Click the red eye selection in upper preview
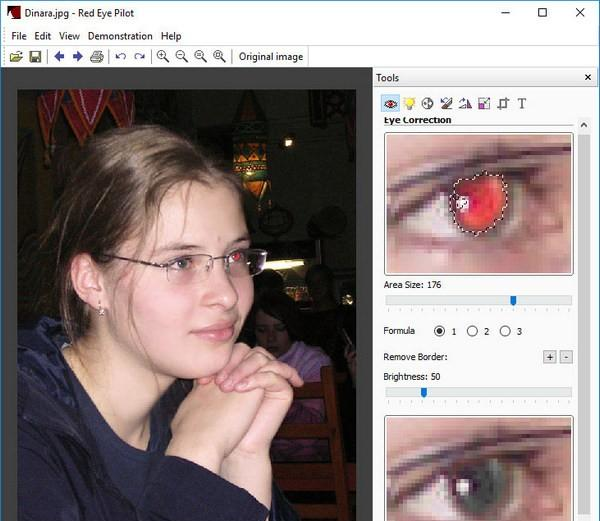This screenshot has height=521, width=600. click(x=479, y=203)
